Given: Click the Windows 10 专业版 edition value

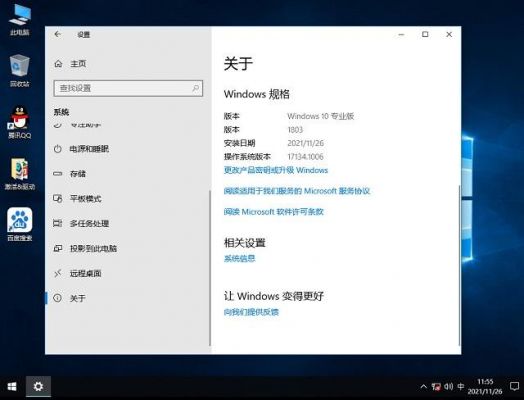Looking at the screenshot, I should [320, 116].
